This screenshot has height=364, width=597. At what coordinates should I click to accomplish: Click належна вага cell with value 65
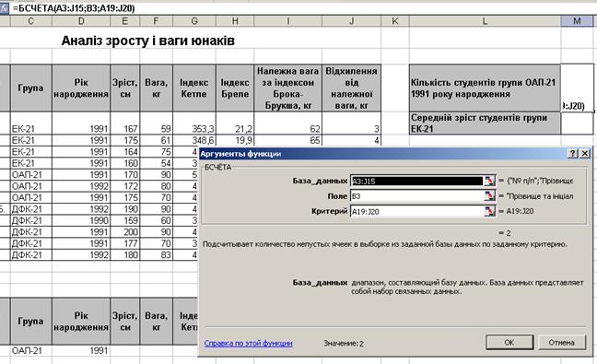click(x=287, y=140)
